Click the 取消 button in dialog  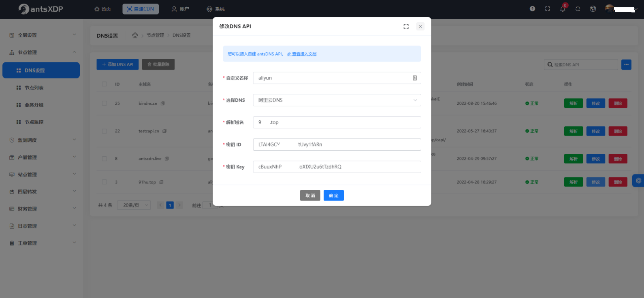pos(310,196)
